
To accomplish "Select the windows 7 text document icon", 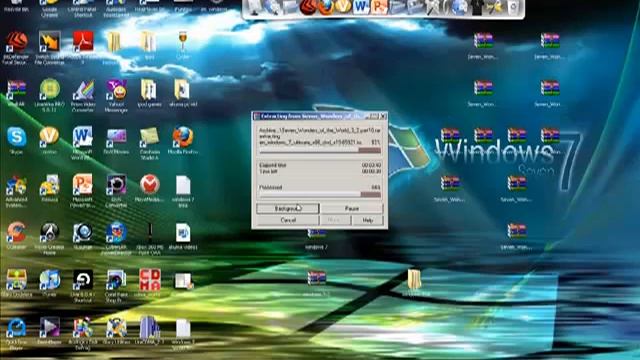I will coord(183,185).
